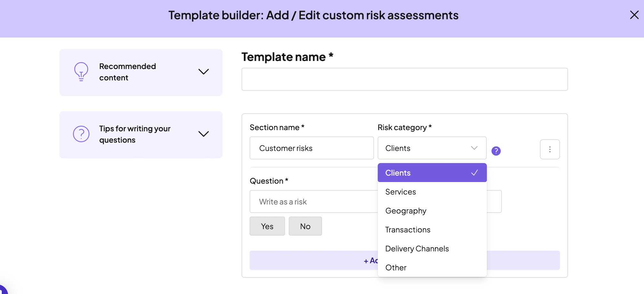Choose Geography from the risk category list

coord(406,211)
